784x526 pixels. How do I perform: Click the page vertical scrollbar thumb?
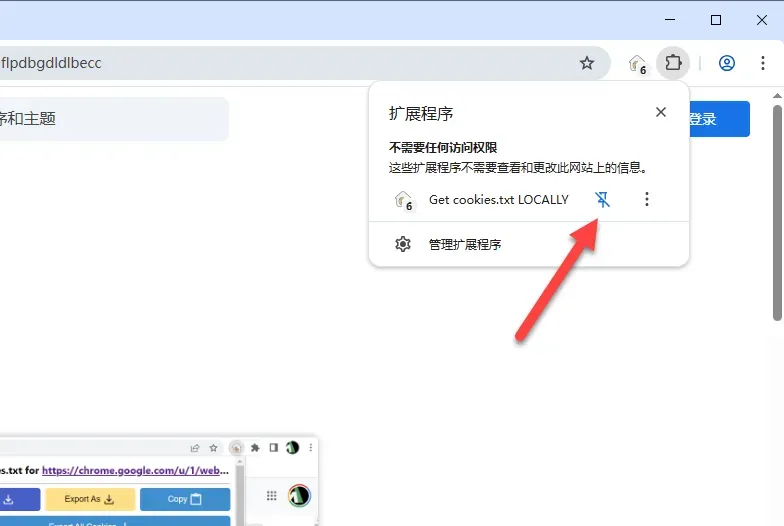[x=777, y=213]
